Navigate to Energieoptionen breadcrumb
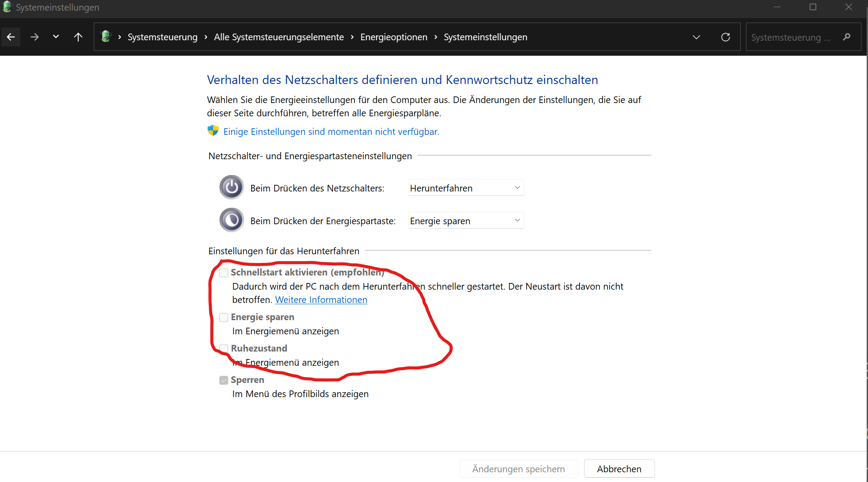Screen dimensions: 868x482 [394, 37]
